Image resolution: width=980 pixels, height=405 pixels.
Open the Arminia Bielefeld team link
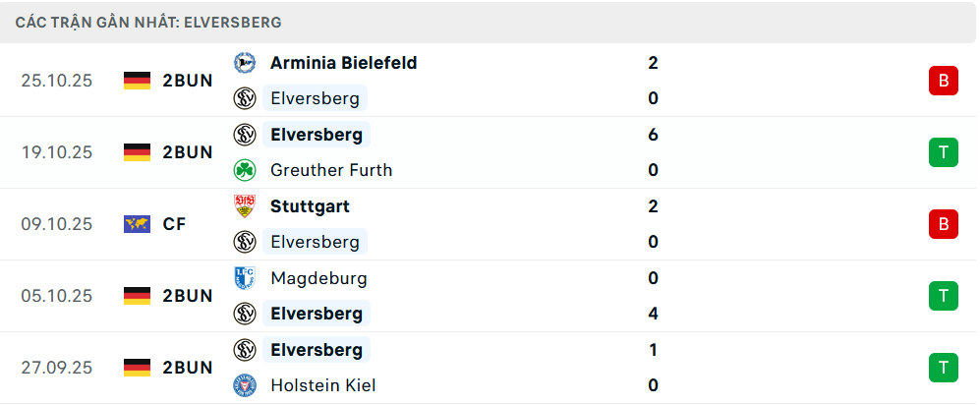tap(343, 63)
